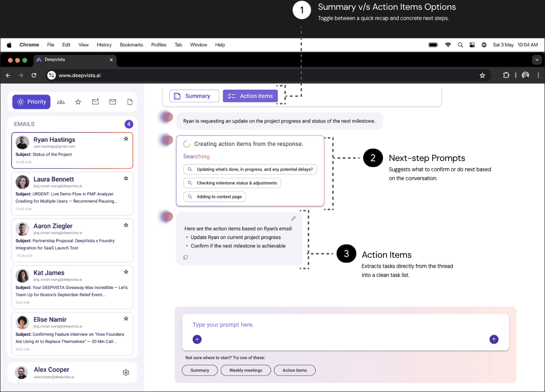Star the Kat James email
Viewport: 545px width, 392px height.
[x=126, y=272]
